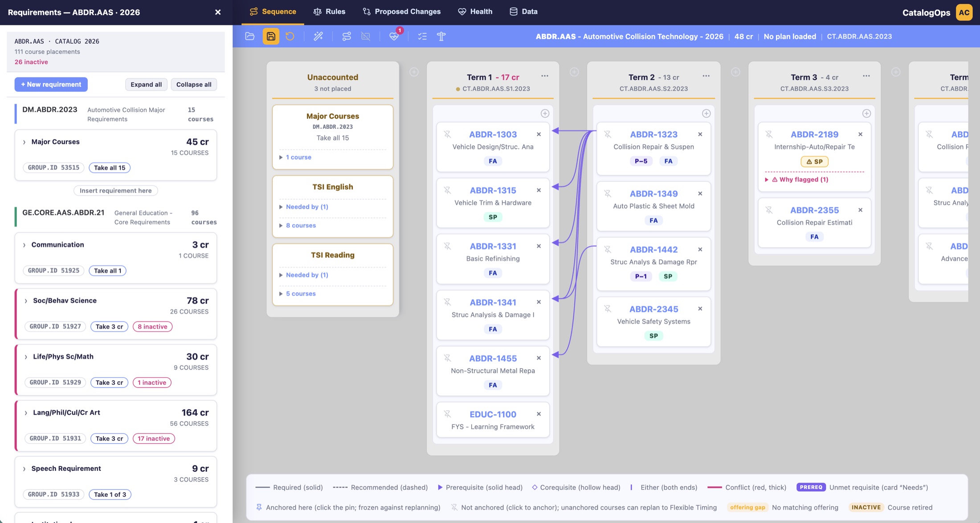Image resolution: width=980 pixels, height=523 pixels.
Task: Anchor ABDR-1442 with its pin icon
Action: click(608, 249)
